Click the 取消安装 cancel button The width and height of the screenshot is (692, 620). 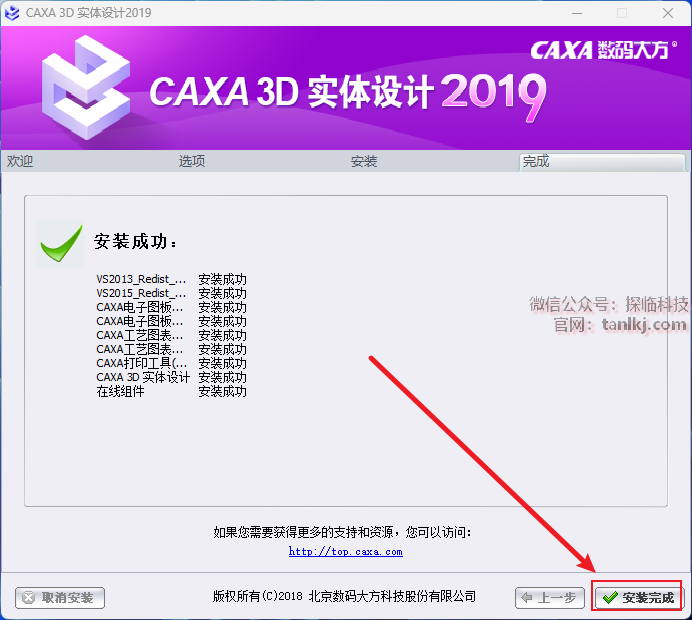tap(60, 597)
